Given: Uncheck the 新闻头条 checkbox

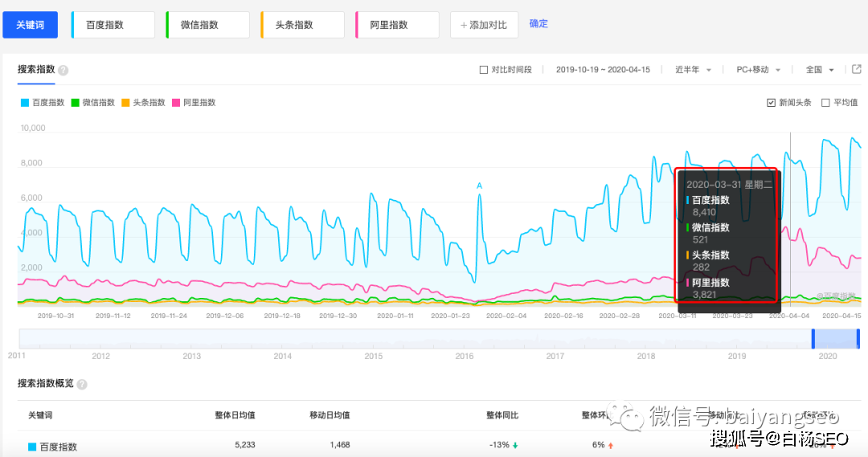Looking at the screenshot, I should 771,103.
